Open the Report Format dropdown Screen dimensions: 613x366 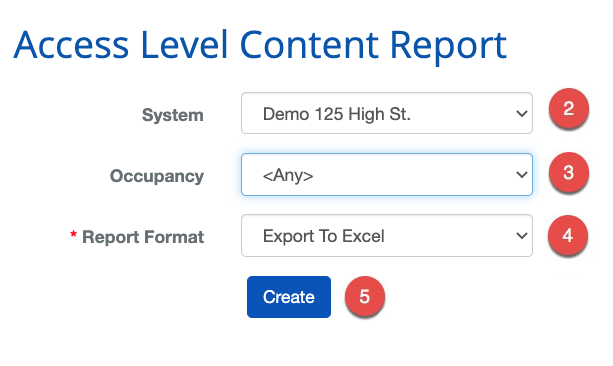pyautogui.click(x=387, y=235)
